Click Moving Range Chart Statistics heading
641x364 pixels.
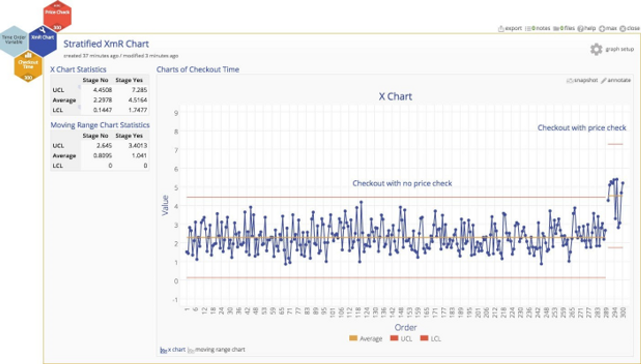pos(100,125)
